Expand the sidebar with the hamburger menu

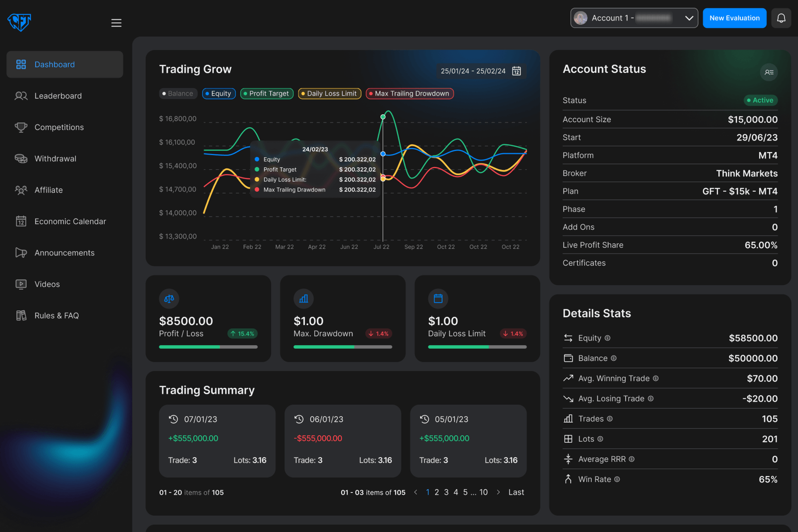[116, 22]
